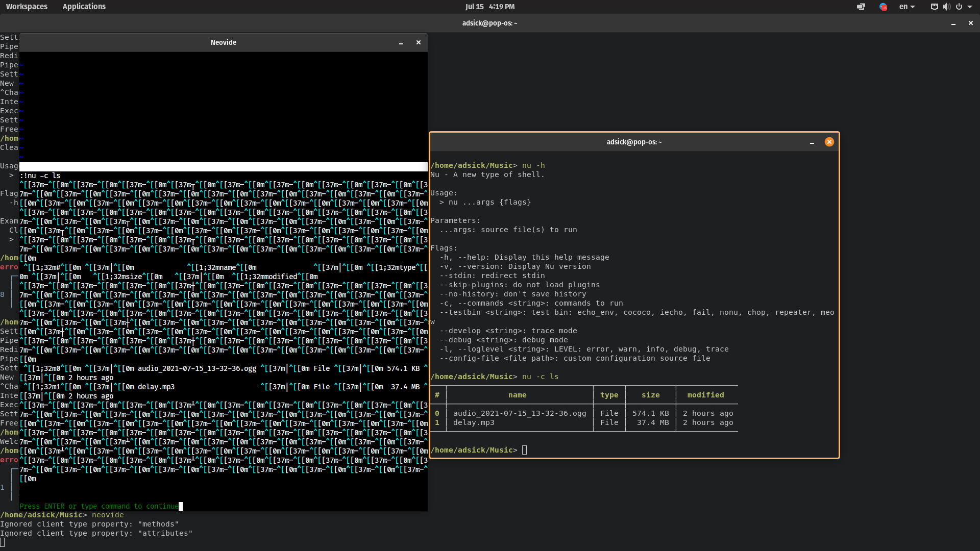Viewport: 980px width, 551px height.
Task: Click the volume speaker icon
Action: pos(946,7)
